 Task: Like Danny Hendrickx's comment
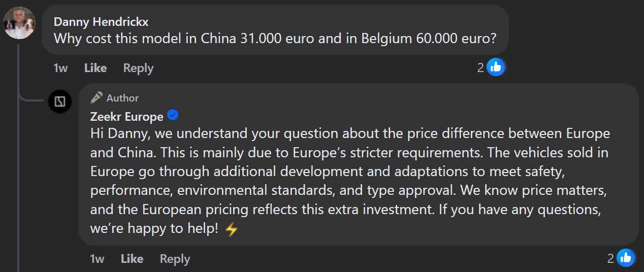(x=95, y=68)
